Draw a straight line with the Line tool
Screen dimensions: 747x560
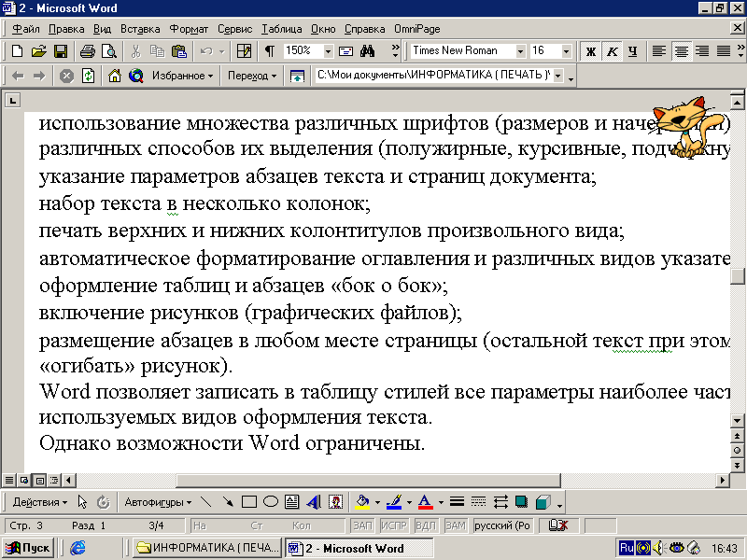(x=205, y=502)
